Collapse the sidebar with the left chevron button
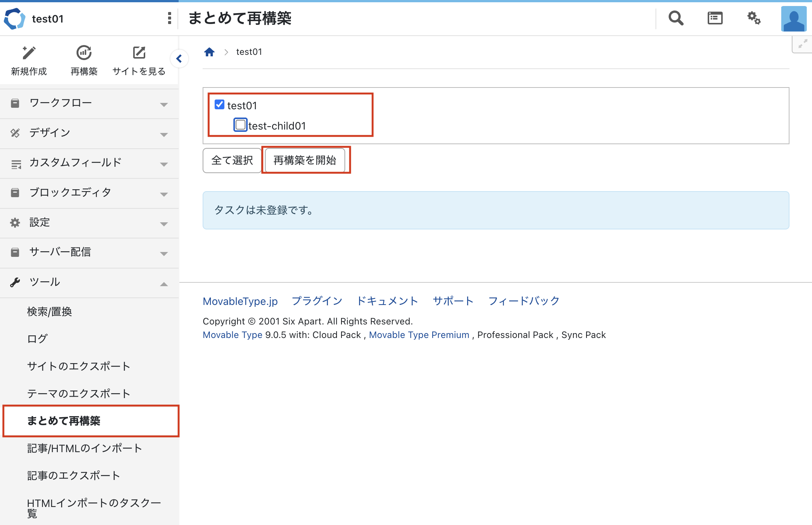 click(x=179, y=59)
